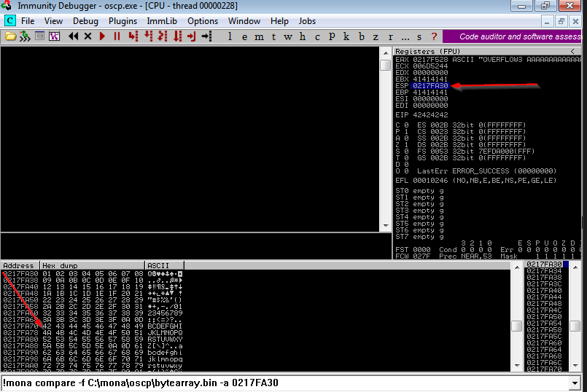Open the Options menu
Screen dimensions: 587x392
pyautogui.click(x=203, y=21)
